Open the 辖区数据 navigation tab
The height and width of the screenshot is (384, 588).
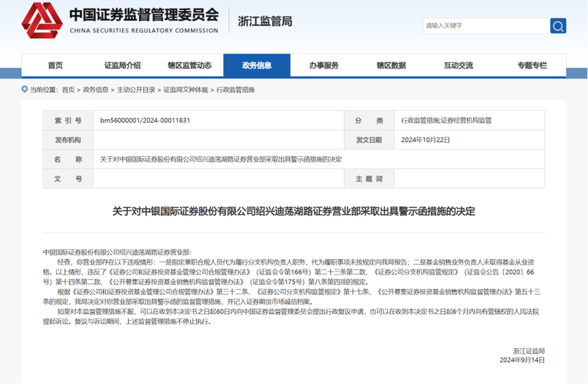(x=391, y=65)
